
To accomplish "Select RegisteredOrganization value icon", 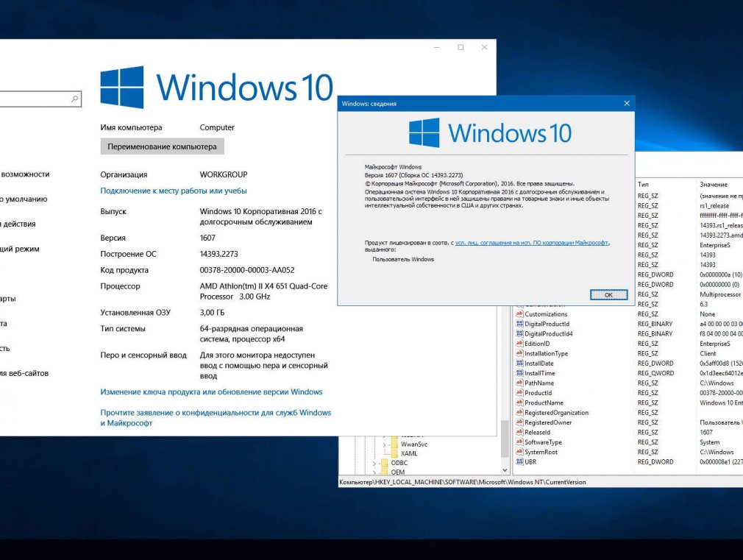I will pyautogui.click(x=519, y=413).
